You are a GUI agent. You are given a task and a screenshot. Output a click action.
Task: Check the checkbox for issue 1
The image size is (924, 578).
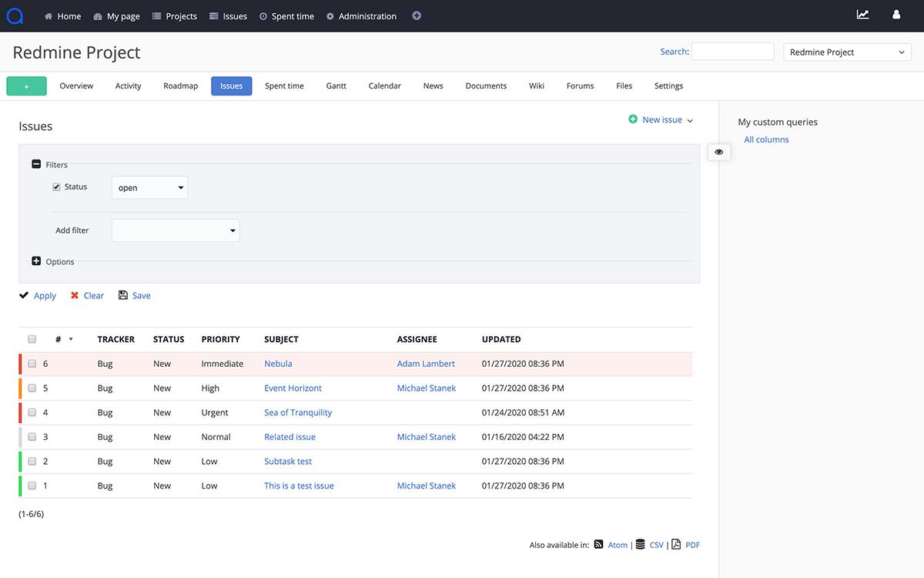(x=32, y=486)
